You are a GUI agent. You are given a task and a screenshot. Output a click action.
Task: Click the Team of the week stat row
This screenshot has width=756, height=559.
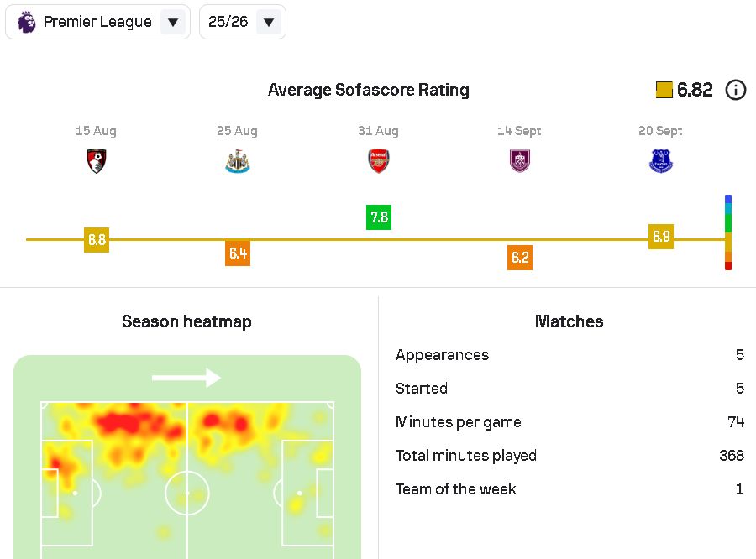coord(569,488)
